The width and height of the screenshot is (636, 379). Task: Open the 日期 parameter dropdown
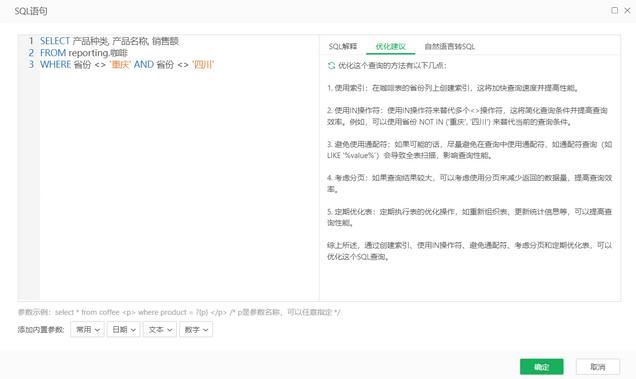click(124, 329)
